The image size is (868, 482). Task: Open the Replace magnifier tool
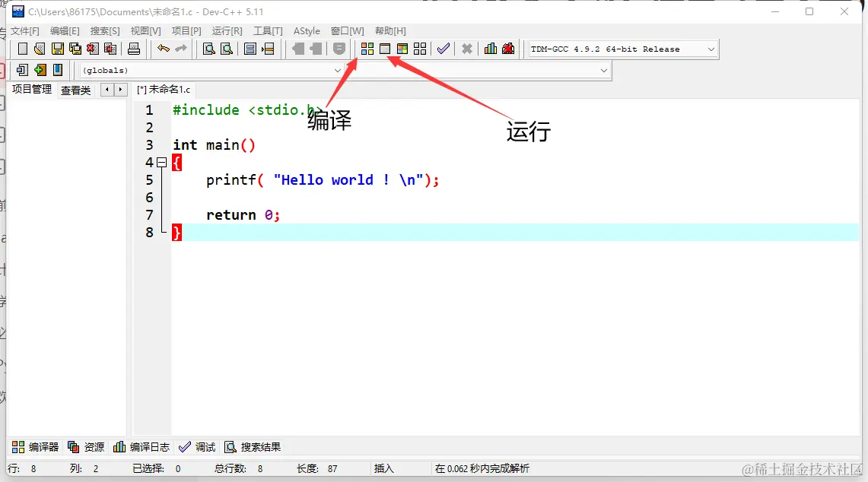click(227, 49)
